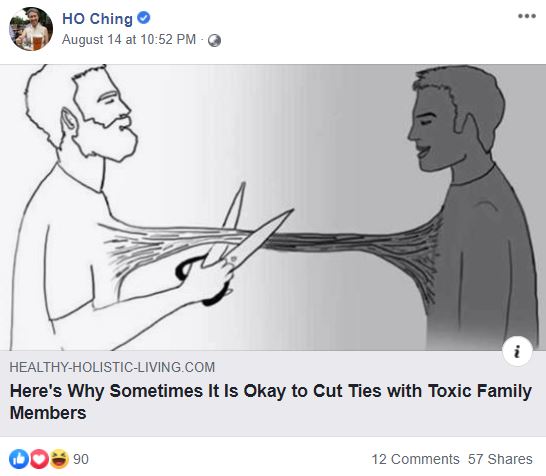Open the HO Ching profile name link

click(97, 19)
